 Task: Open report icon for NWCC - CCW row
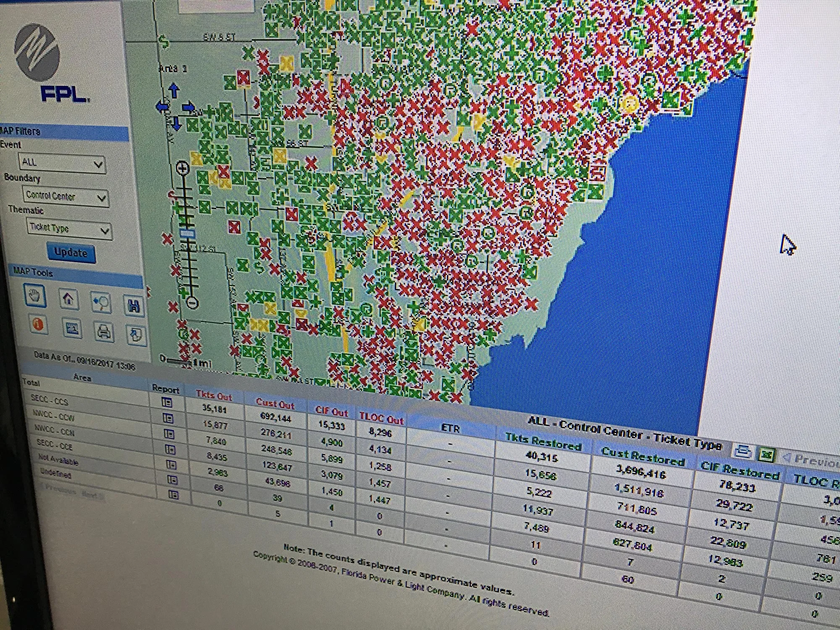point(169,434)
